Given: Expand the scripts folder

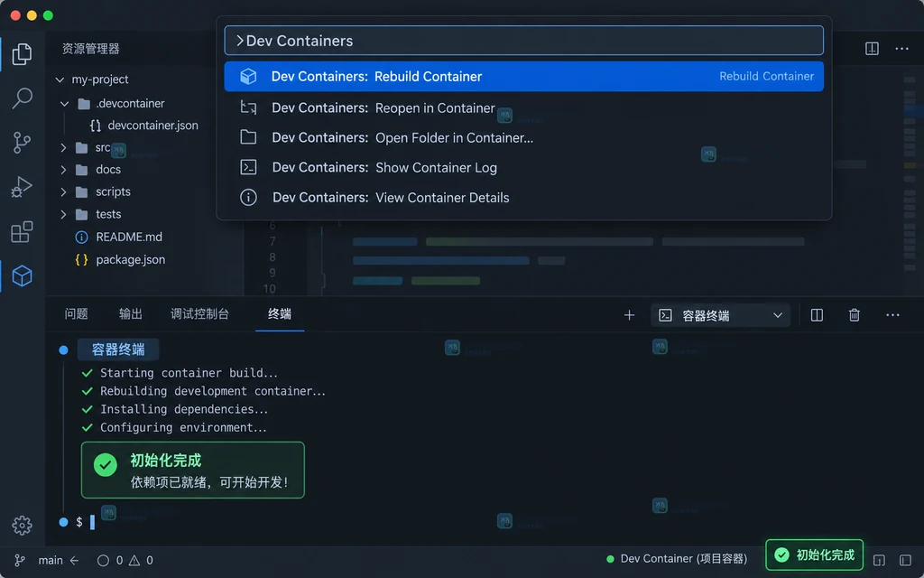Looking at the screenshot, I should click(x=64, y=192).
